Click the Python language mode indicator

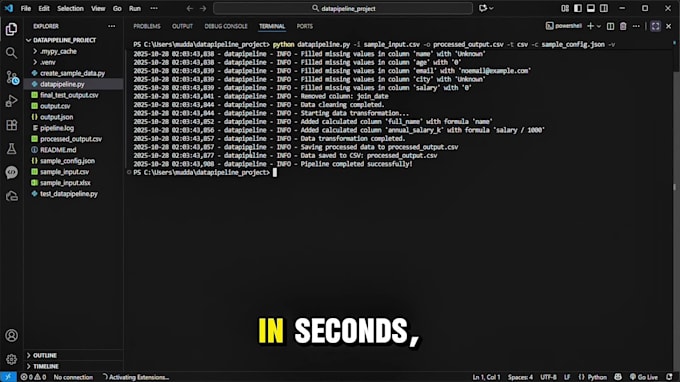(592, 377)
